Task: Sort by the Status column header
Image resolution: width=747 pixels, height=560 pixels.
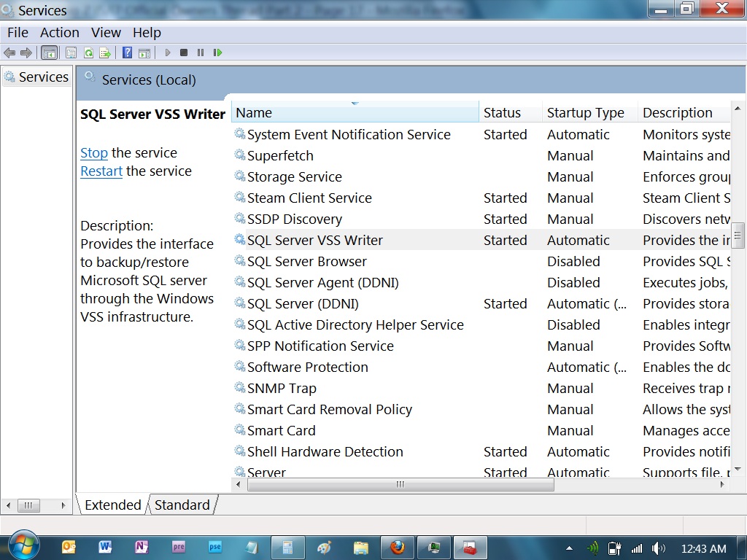Action: (x=510, y=113)
